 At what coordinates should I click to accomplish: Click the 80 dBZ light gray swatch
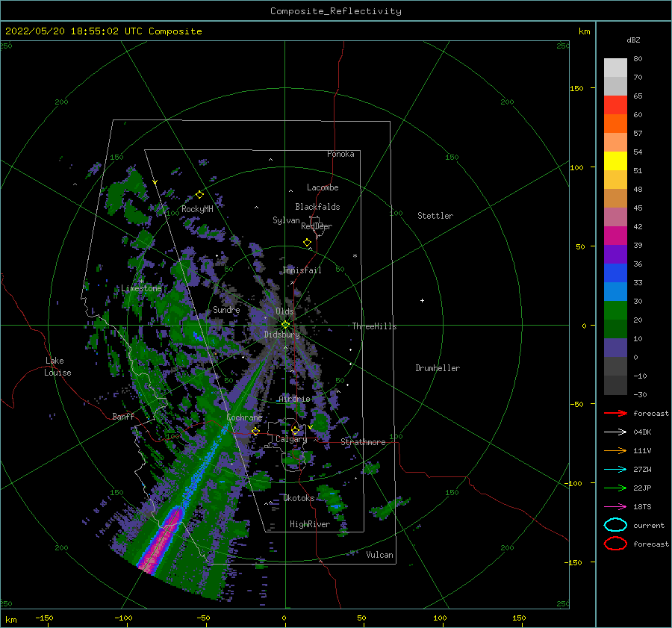click(x=615, y=67)
